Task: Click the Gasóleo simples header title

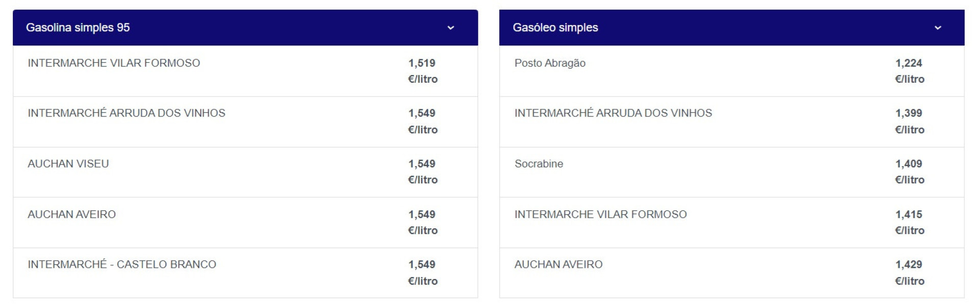Action: point(555,28)
